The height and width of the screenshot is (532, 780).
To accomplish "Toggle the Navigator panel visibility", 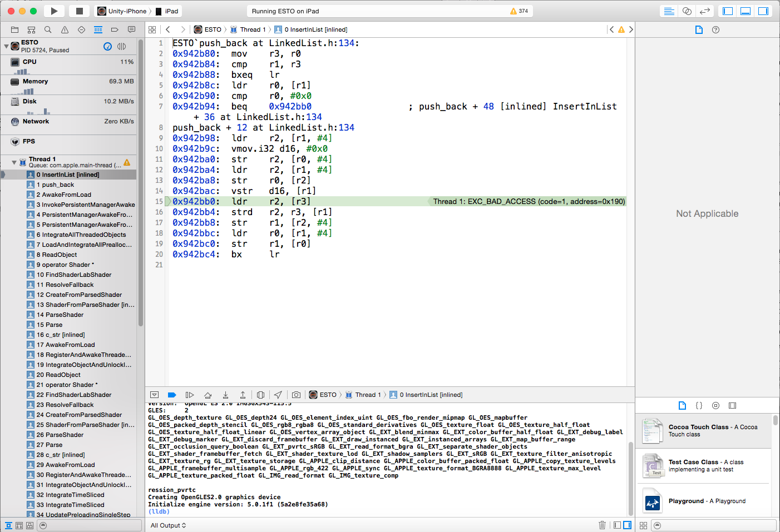I will (x=728, y=11).
